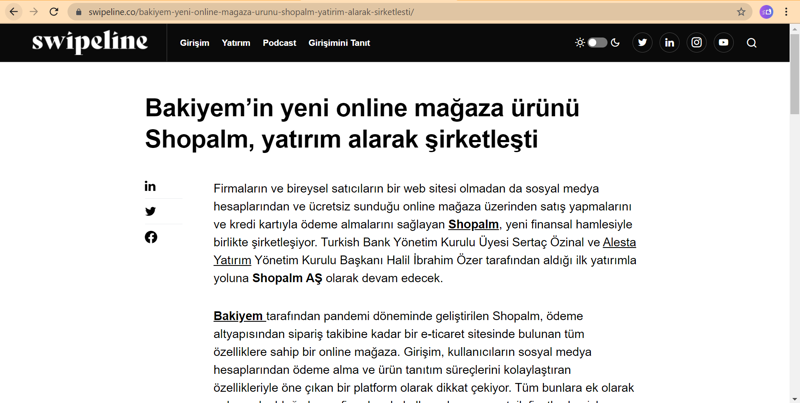Reload the page in browser
This screenshot has width=800, height=403.
[x=54, y=12]
